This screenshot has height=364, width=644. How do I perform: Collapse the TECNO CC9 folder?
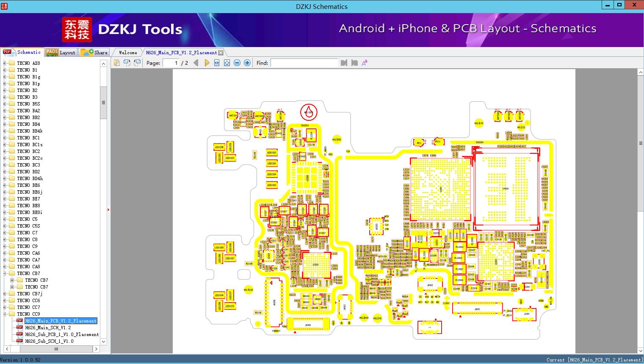coord(5,314)
